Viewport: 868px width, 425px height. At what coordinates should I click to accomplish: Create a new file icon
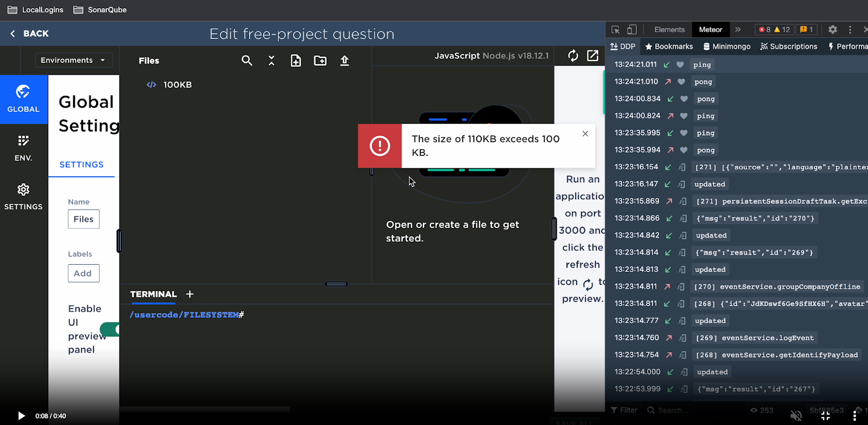pyautogui.click(x=296, y=61)
